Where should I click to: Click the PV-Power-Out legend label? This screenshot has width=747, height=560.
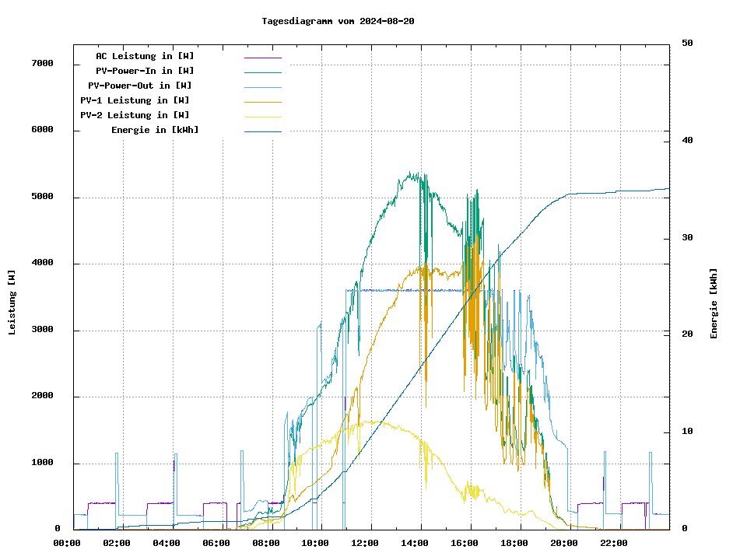pyautogui.click(x=140, y=86)
